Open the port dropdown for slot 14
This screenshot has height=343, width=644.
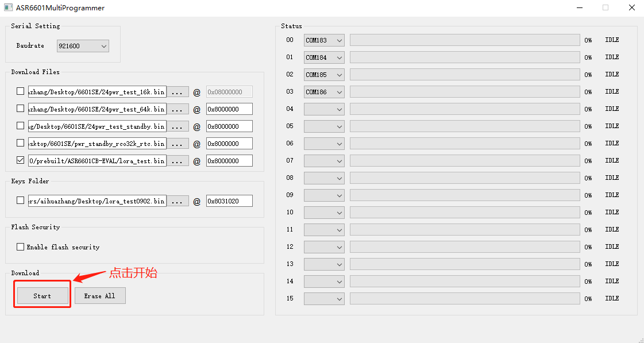tap(324, 282)
